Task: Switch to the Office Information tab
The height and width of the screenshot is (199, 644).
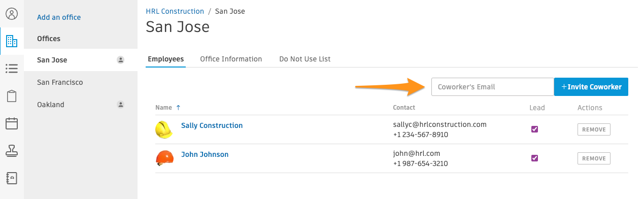Action: pyautogui.click(x=231, y=59)
